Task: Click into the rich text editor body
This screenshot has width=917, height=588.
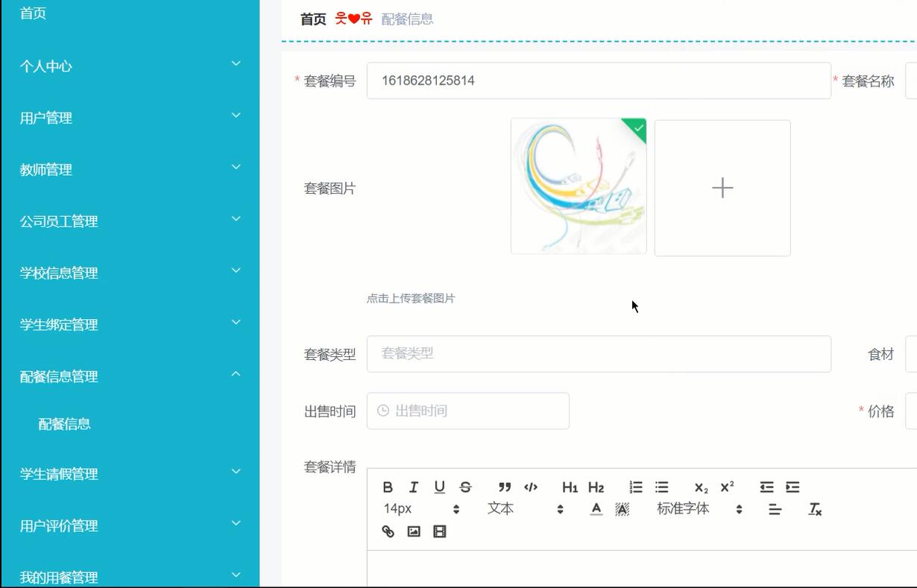Action: pos(642,569)
